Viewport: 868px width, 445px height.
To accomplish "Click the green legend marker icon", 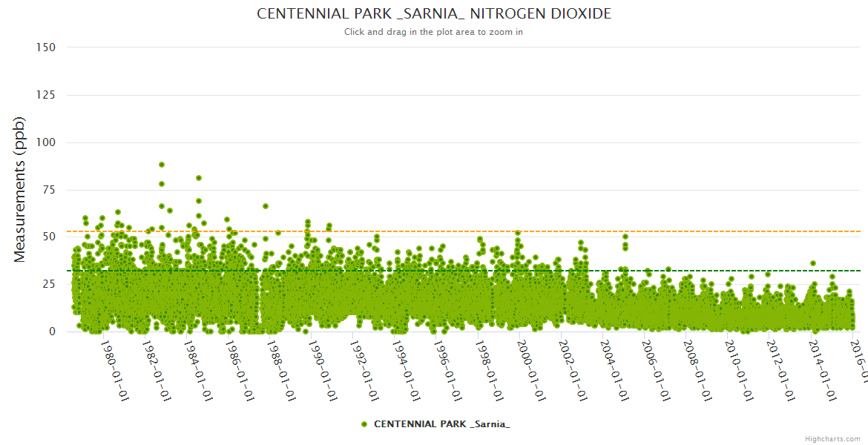I will (x=364, y=424).
